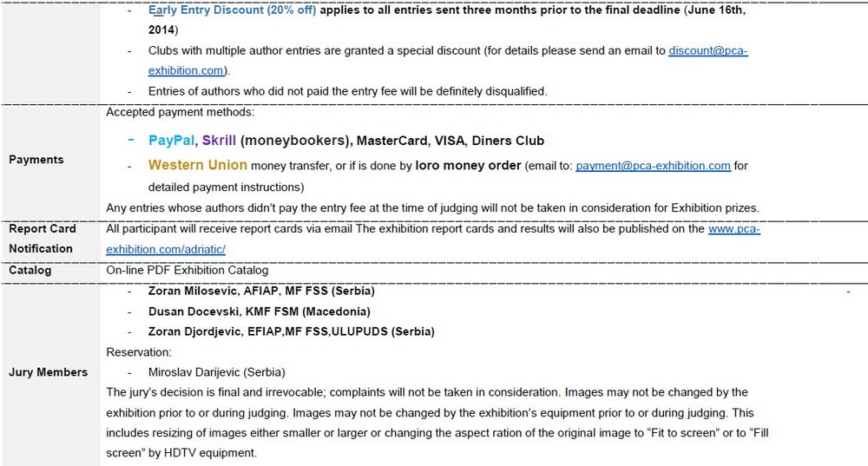The width and height of the screenshot is (868, 466).
Task: Select Dusan Docevski jury entry
Action: tap(259, 312)
